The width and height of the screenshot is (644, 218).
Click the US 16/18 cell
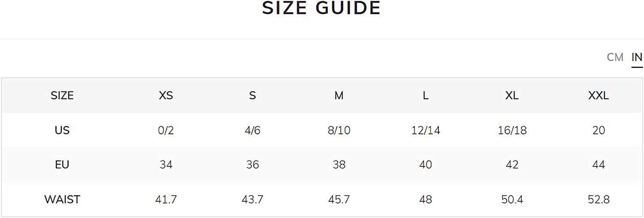(x=512, y=130)
